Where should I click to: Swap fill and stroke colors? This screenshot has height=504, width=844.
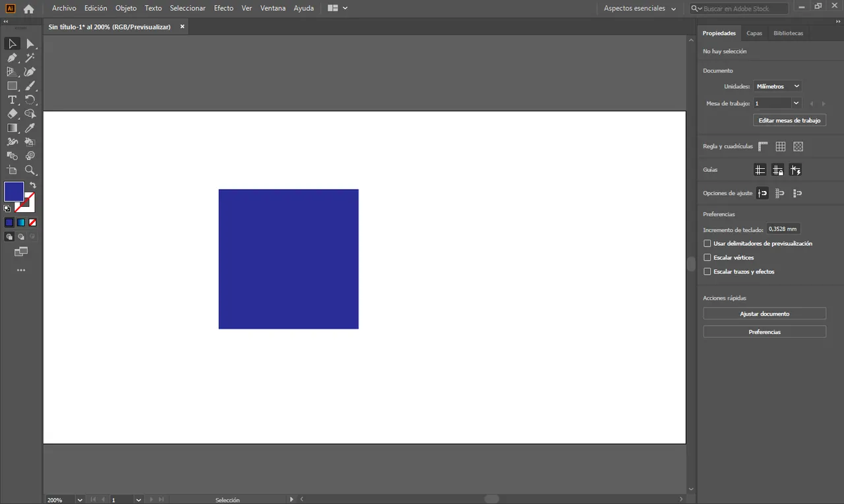[33, 185]
